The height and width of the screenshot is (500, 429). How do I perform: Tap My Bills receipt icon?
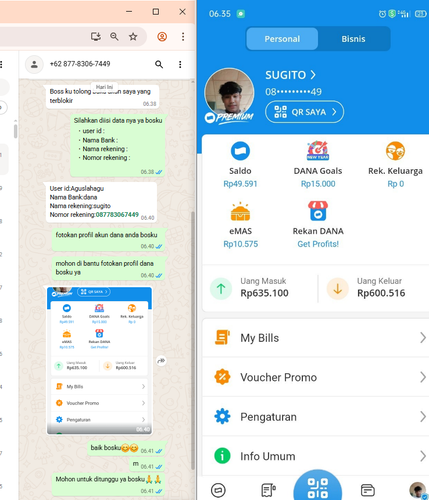click(222, 337)
